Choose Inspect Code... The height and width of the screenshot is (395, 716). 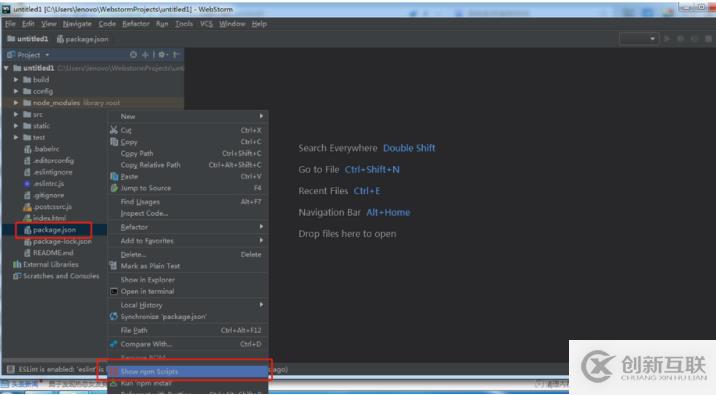tap(188, 213)
